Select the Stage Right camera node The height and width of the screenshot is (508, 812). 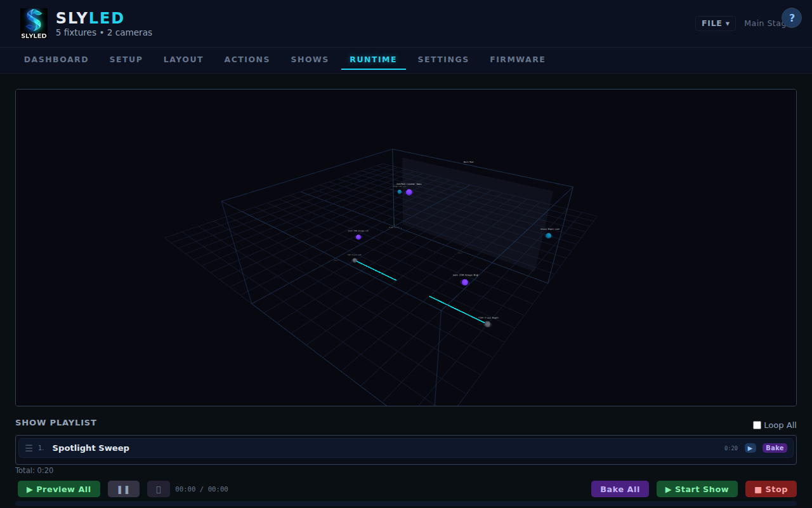[x=549, y=236]
